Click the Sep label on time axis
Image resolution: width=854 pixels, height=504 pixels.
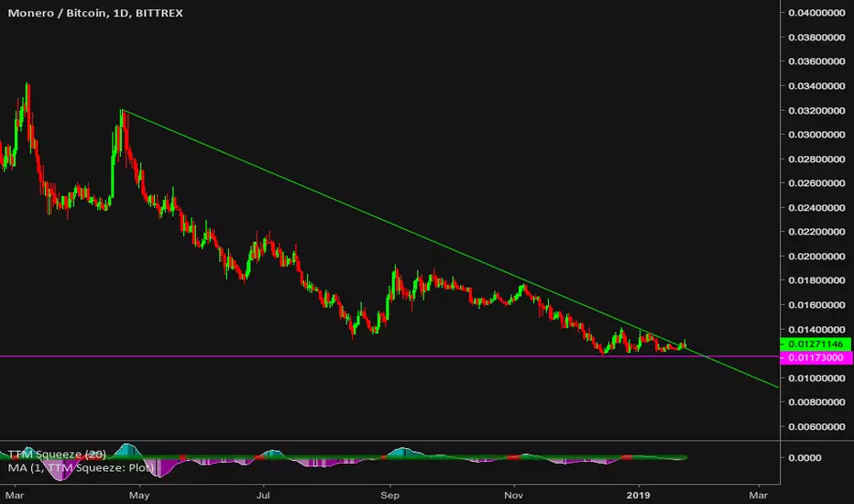tap(390, 495)
